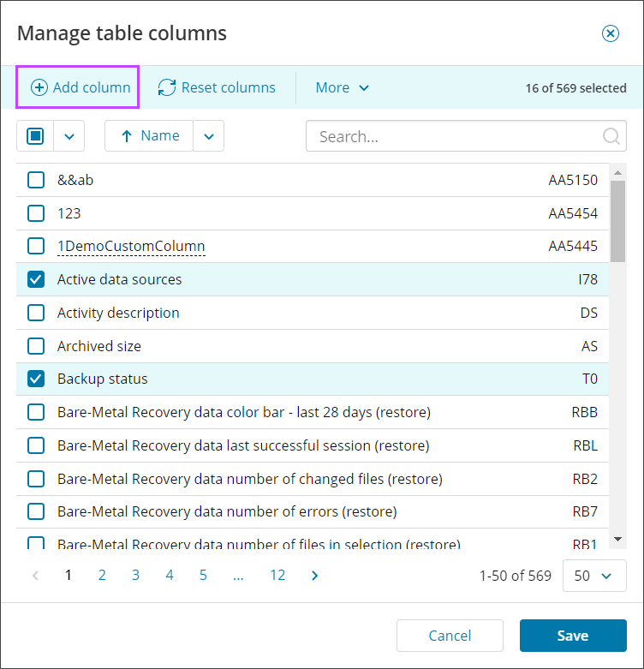The height and width of the screenshot is (669, 644).
Task: Uncheck the Active data sources checkbox
Action: (x=36, y=279)
